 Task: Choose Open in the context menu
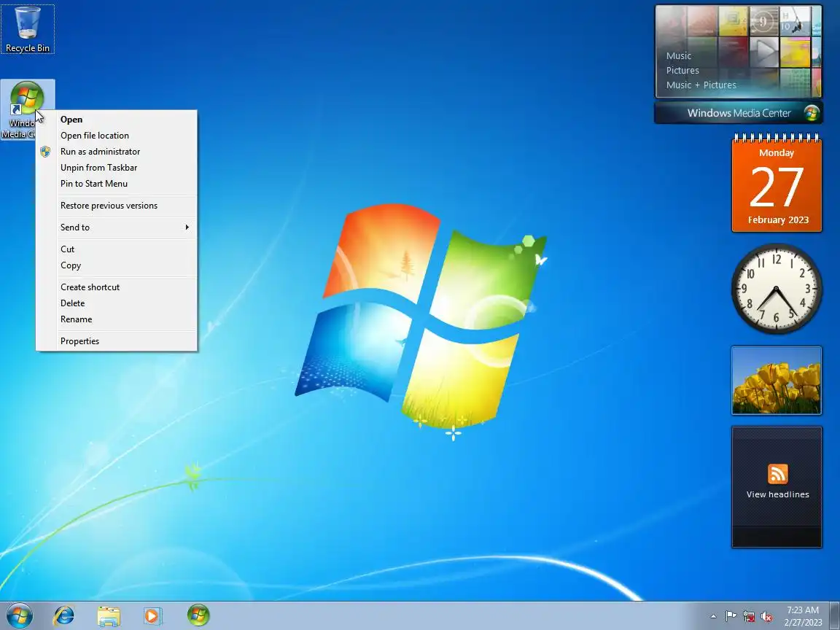click(117, 120)
